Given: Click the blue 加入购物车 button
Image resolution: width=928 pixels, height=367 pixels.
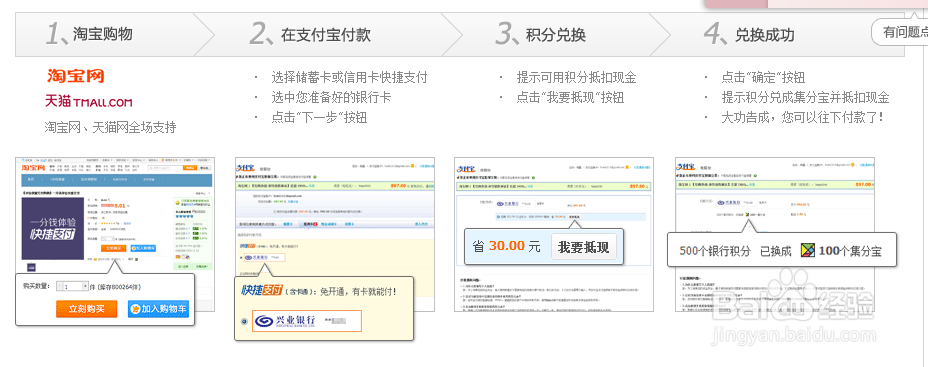Looking at the screenshot, I should pyautogui.click(x=158, y=309).
